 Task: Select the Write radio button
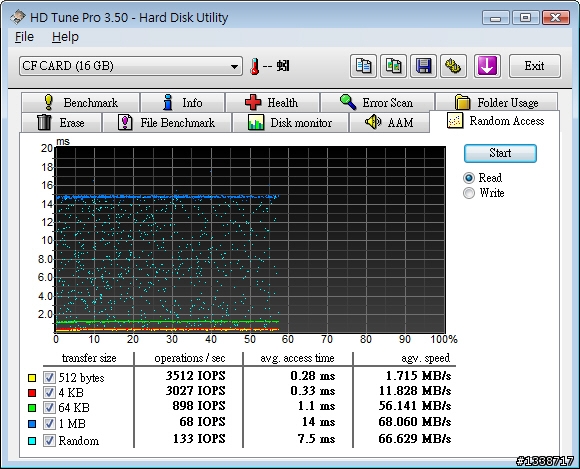(469, 193)
